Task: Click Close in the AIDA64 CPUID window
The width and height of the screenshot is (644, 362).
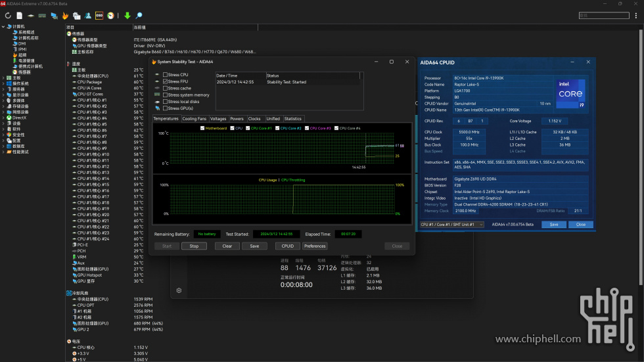Action: tap(581, 225)
